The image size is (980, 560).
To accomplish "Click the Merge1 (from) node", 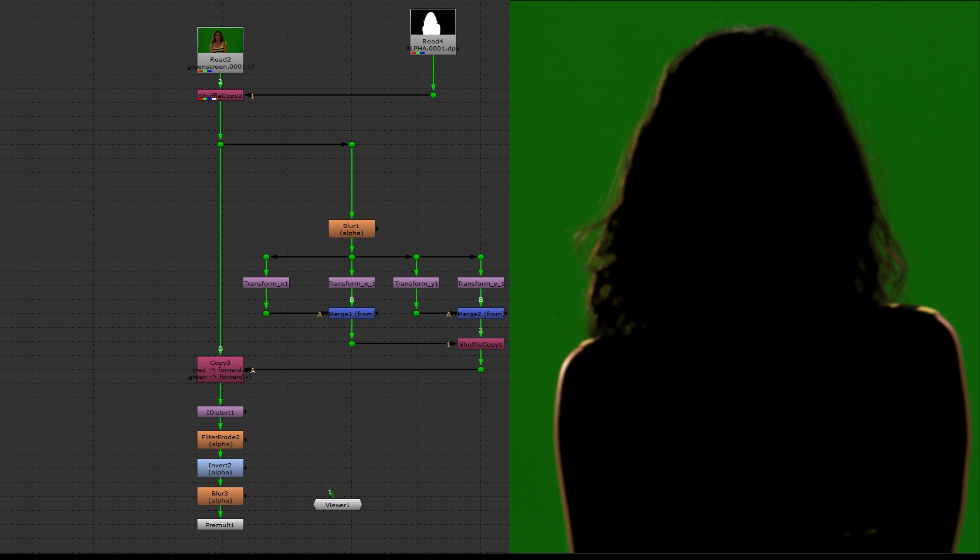I will coord(351,314).
